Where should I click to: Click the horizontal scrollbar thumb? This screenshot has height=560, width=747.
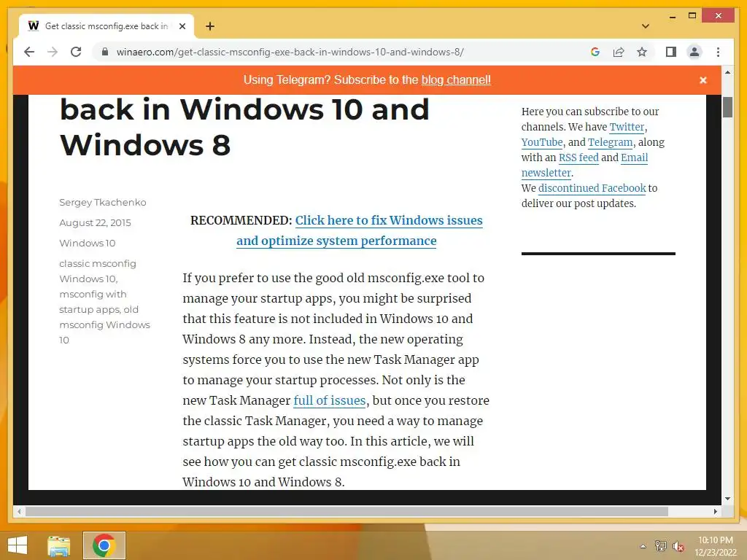point(347,511)
